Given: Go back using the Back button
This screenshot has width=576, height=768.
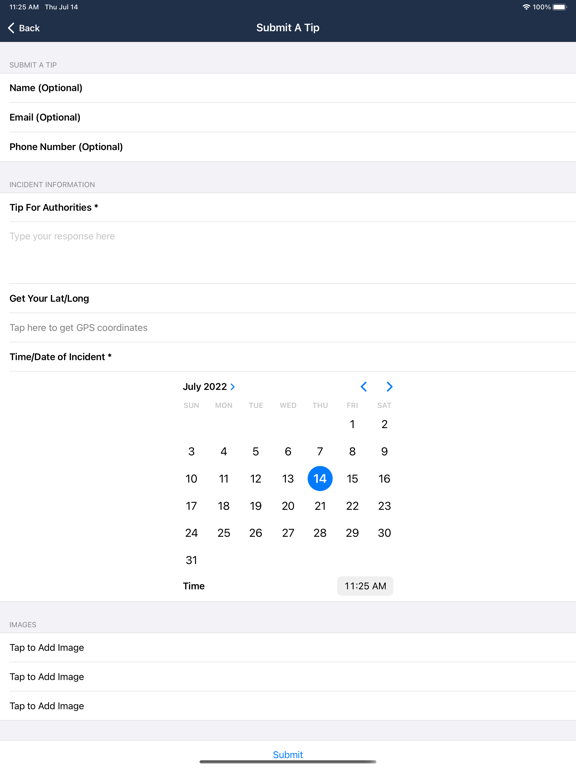Looking at the screenshot, I should pos(24,28).
